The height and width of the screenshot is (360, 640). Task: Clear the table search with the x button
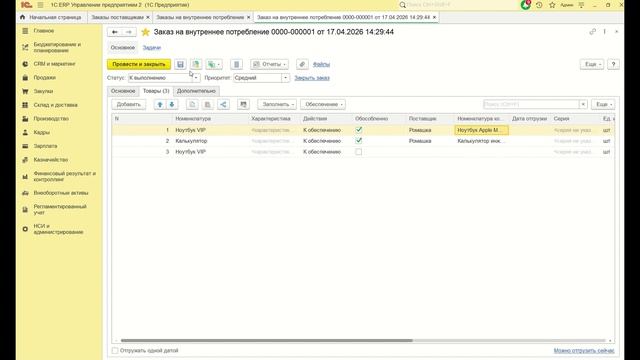(x=583, y=104)
